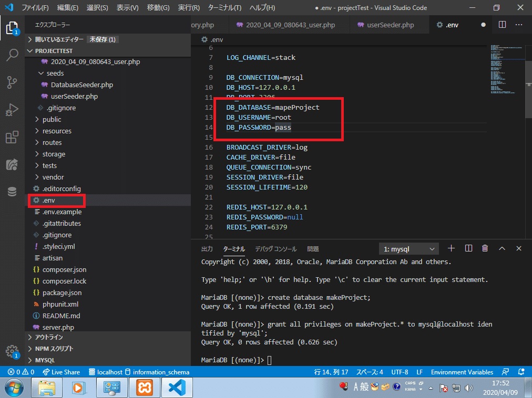532x398 pixels.
Task: Open the Extensions view
Action: click(x=12, y=137)
